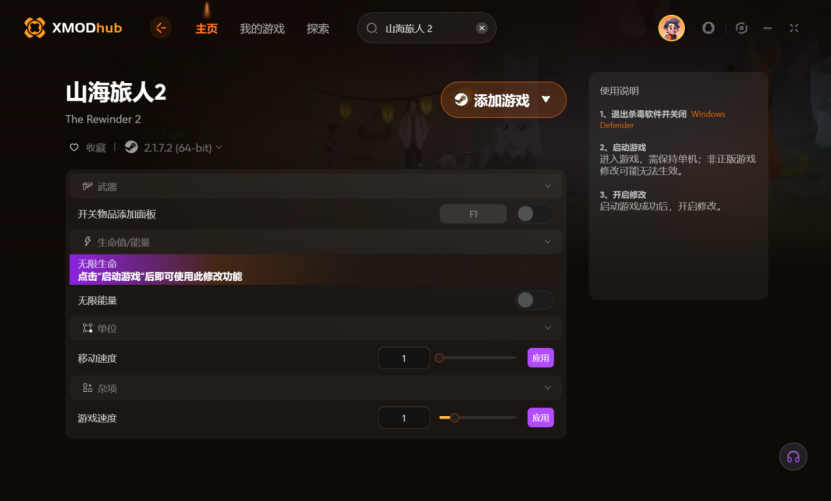
Task: Click the headset support icon
Action: click(x=793, y=456)
